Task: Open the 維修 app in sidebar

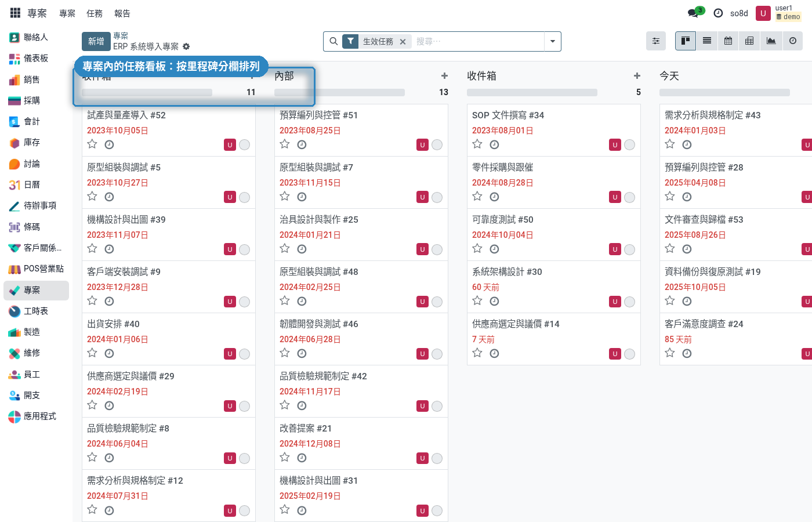Action: pos(36,353)
